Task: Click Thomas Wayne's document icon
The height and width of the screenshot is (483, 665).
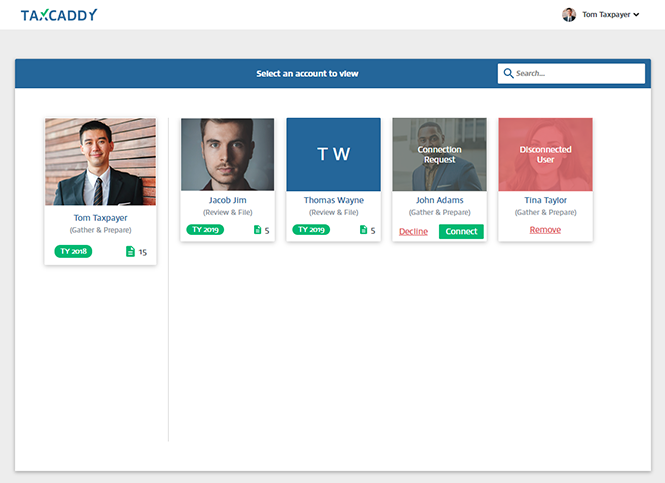Action: tap(363, 230)
